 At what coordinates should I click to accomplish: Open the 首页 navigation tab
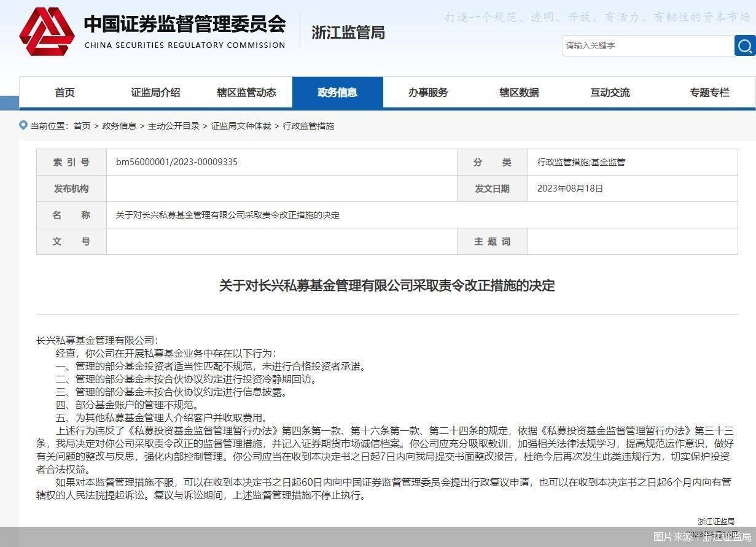tap(64, 93)
